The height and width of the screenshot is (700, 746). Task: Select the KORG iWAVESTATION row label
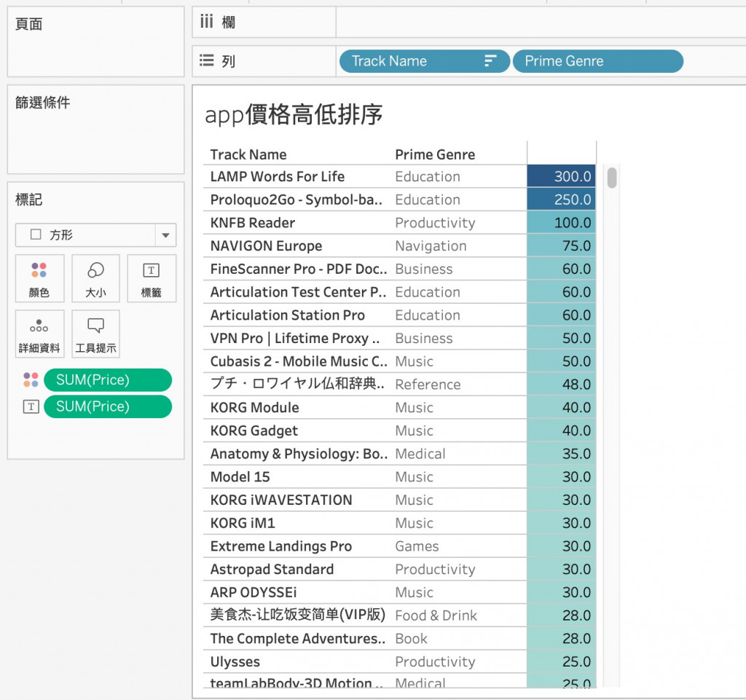click(281, 500)
